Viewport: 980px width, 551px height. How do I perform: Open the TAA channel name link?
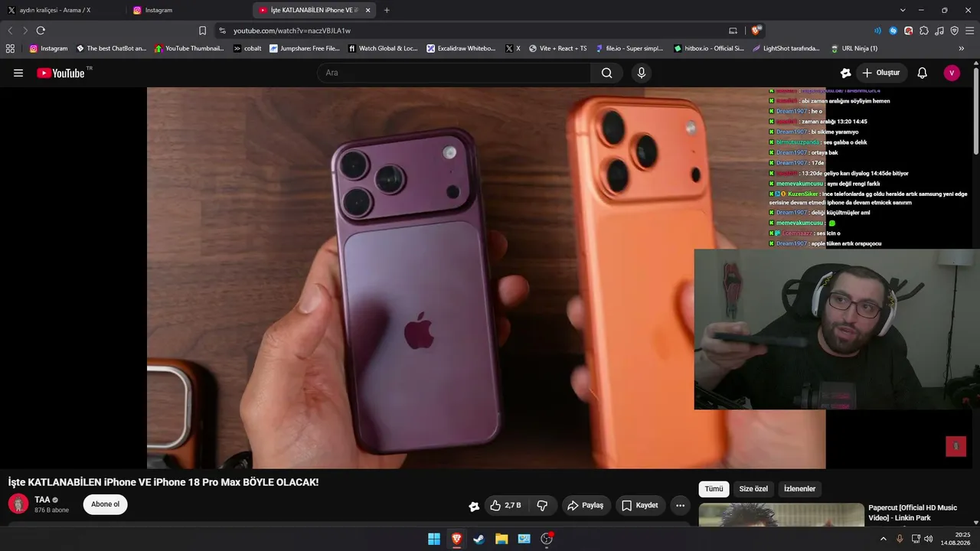(42, 500)
